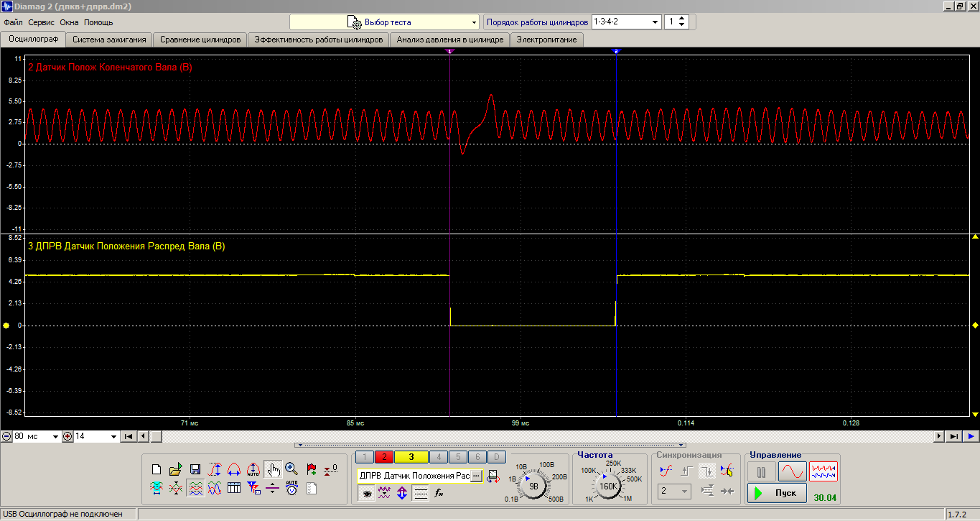
Task: Open the Анализ давления в цилиндре tab
Action: click(x=450, y=40)
